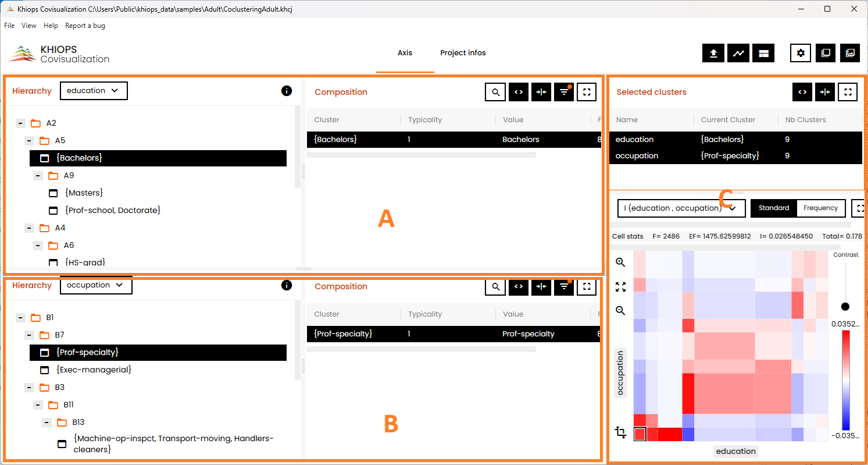Open the filter icon in occupation Composition
The width and height of the screenshot is (868, 465).
click(x=564, y=286)
